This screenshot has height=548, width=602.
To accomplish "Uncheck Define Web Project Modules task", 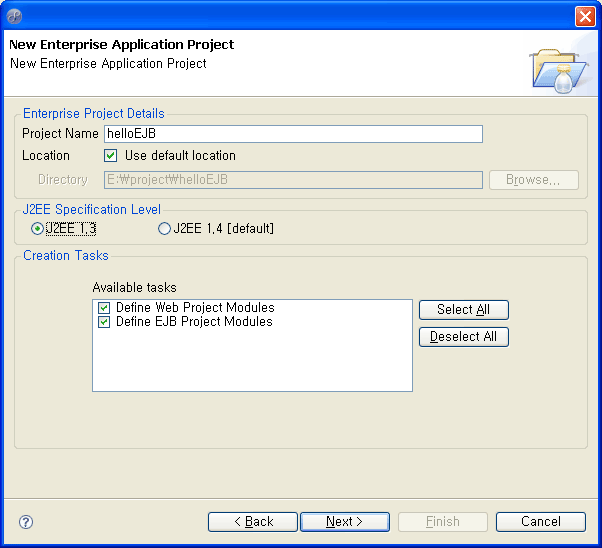I will point(104,308).
